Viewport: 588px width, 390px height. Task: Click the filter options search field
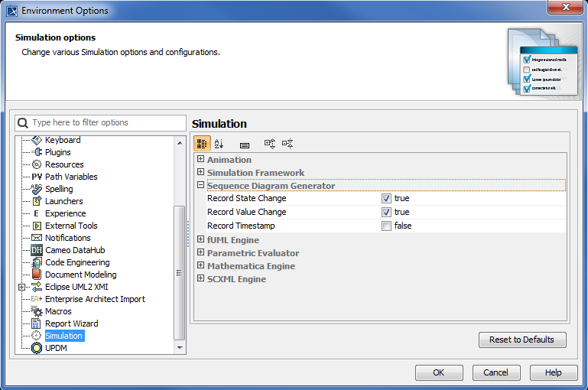[100, 122]
